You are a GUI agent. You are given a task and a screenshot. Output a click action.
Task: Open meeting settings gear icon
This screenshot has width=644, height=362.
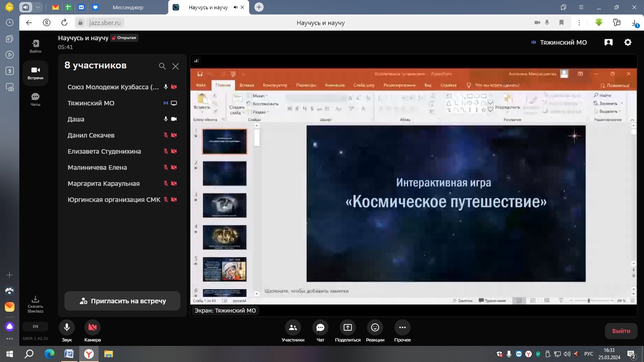click(628, 42)
